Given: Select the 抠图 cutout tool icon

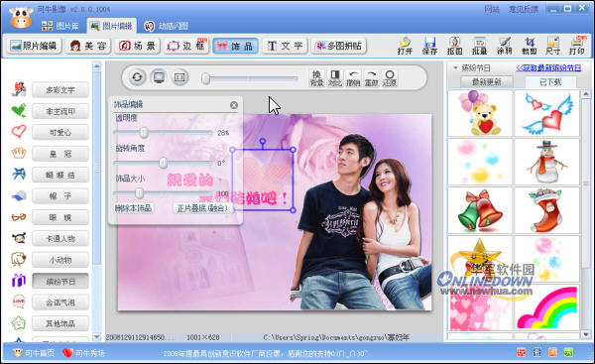Looking at the screenshot, I should click(454, 46).
